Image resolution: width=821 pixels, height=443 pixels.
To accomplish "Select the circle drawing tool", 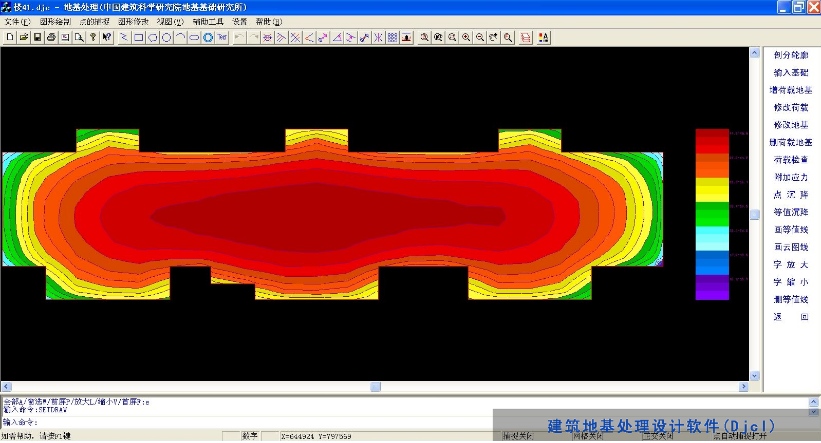I will 167,37.
